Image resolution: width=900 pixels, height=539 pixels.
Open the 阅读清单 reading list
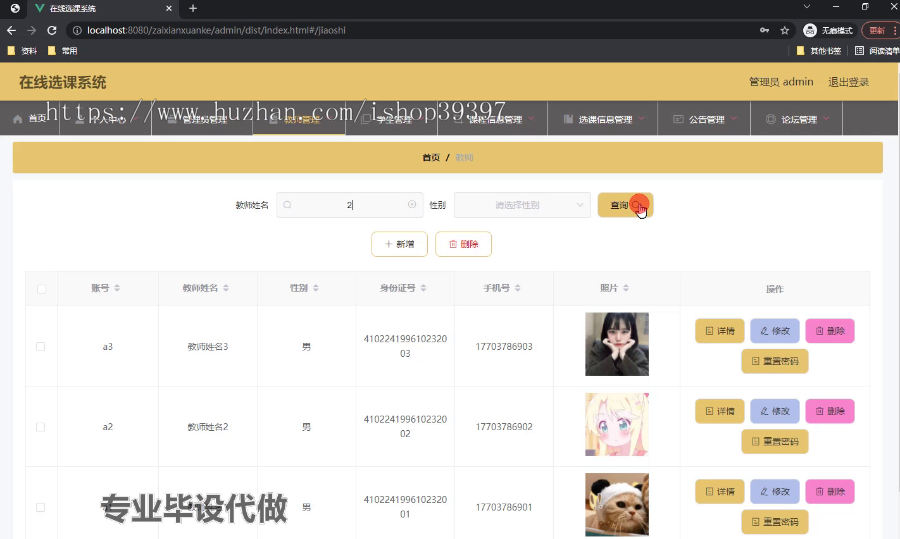coord(876,51)
